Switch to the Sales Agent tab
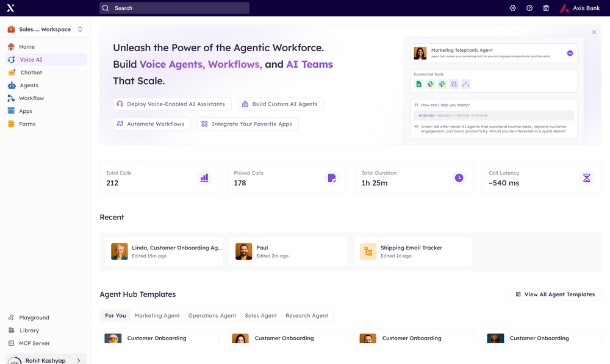Viewport: 610px width, 364px height. 260,315
